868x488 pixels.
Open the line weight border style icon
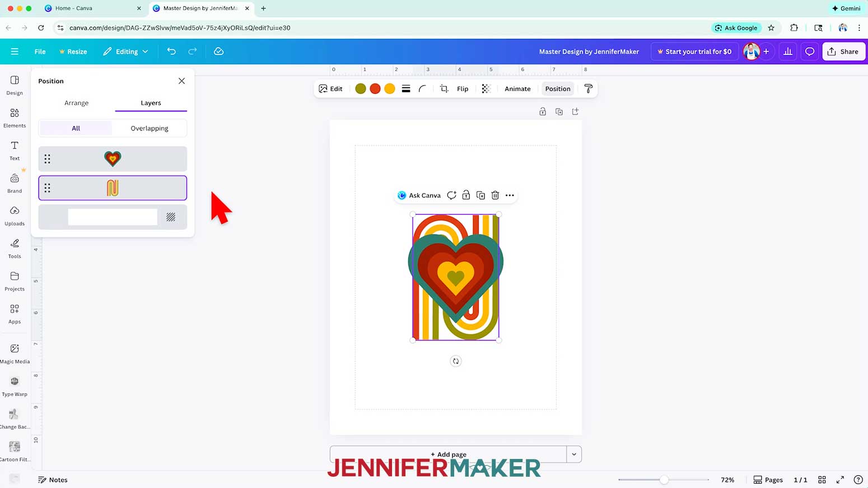(406, 88)
